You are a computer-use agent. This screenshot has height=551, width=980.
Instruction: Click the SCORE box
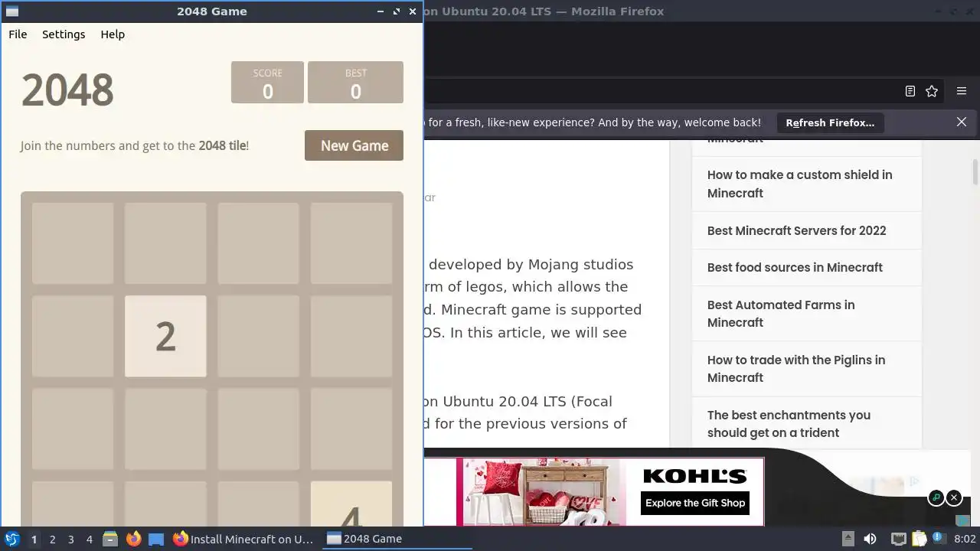click(267, 82)
